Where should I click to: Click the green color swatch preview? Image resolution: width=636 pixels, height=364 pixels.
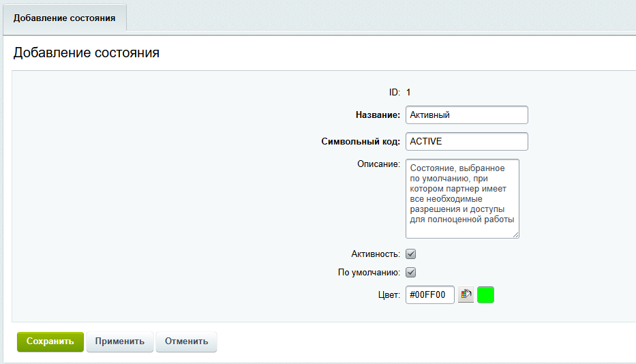click(486, 294)
